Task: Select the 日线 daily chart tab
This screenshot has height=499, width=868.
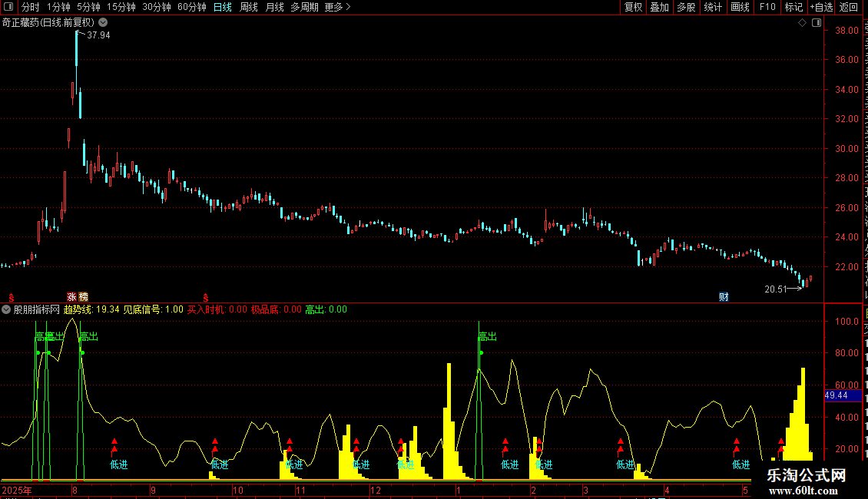Action: click(223, 7)
